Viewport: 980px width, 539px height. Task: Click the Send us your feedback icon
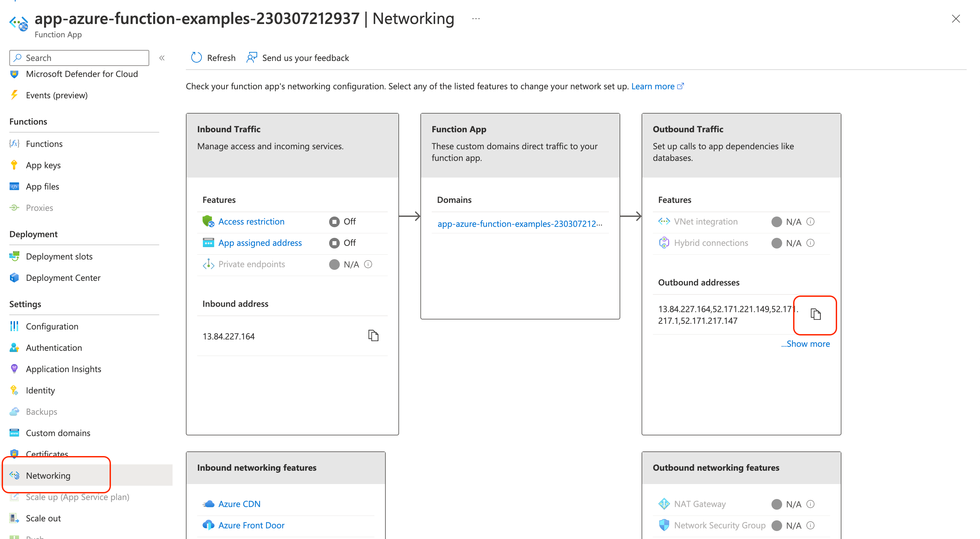[x=251, y=57]
